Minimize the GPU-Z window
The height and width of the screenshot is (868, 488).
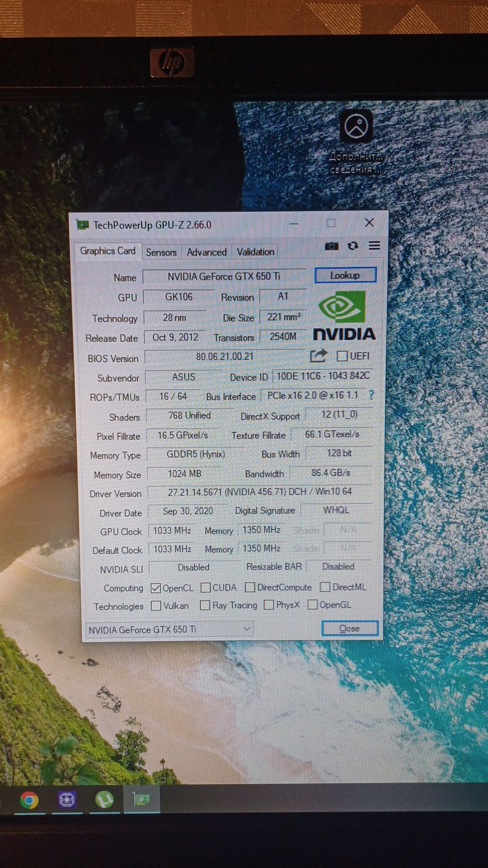294,224
